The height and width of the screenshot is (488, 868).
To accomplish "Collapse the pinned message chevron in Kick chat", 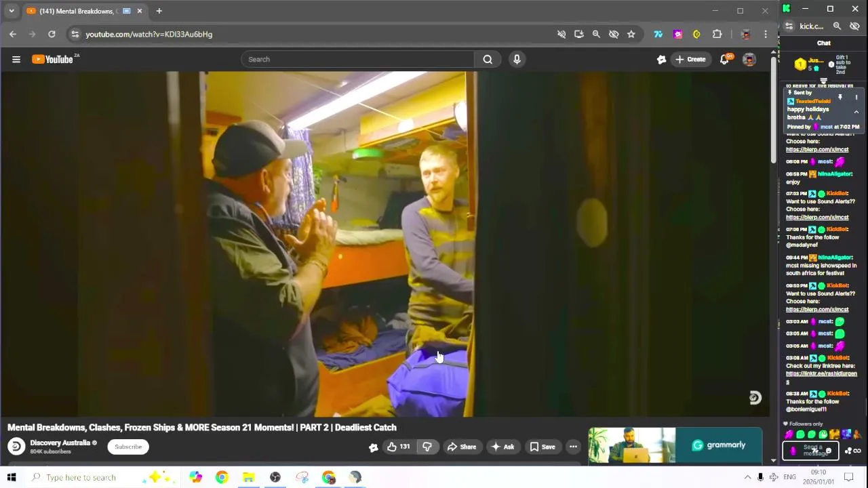I will pos(856,112).
